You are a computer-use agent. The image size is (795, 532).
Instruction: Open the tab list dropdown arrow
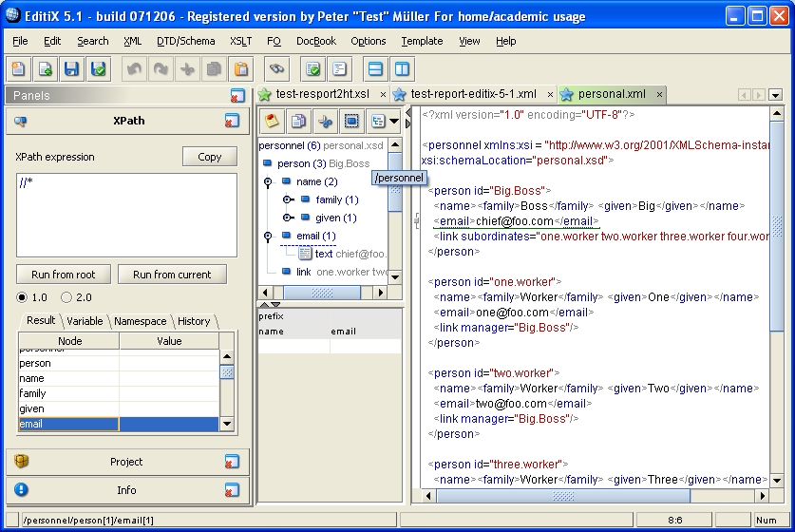(775, 95)
